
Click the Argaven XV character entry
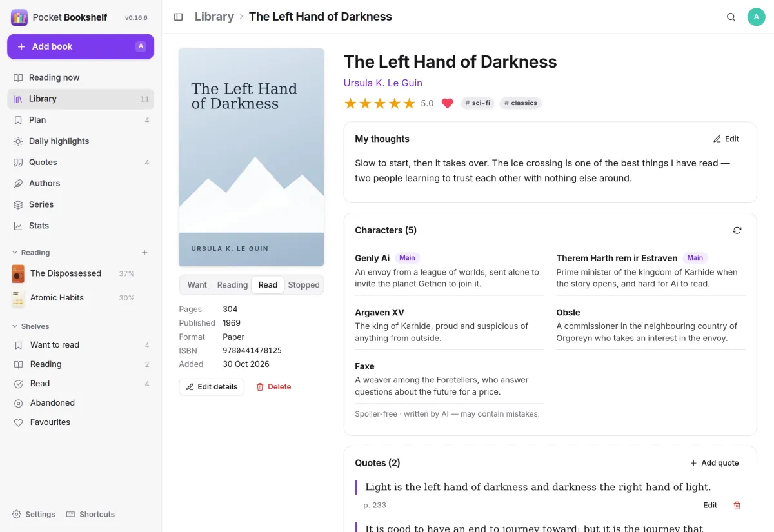pyautogui.click(x=450, y=325)
